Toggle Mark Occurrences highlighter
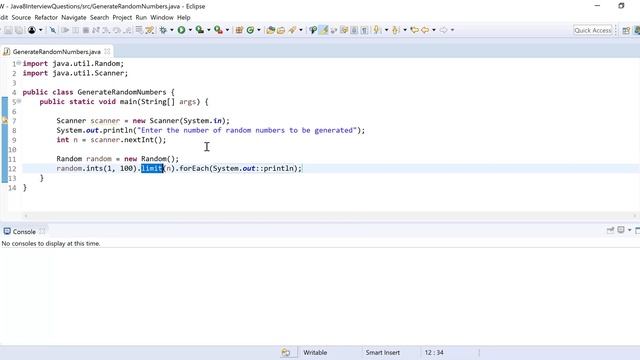 (x=324, y=30)
